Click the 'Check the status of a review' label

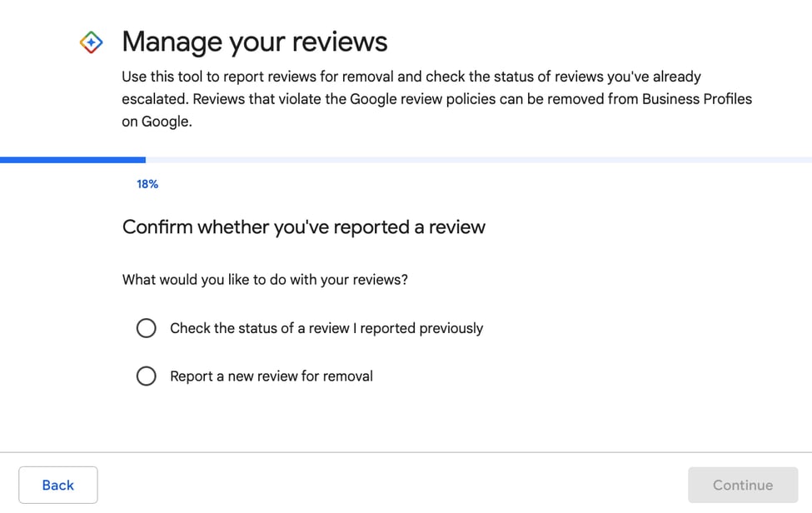point(326,328)
